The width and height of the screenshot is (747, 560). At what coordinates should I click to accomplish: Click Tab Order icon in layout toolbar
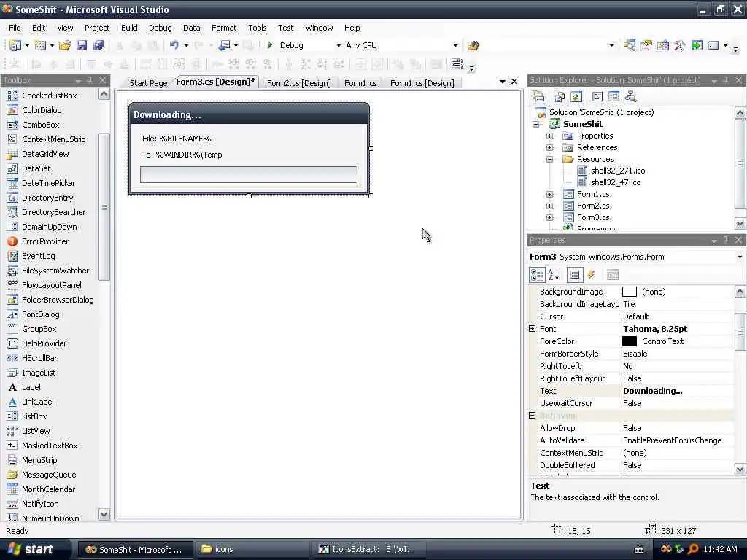pyautogui.click(x=457, y=64)
